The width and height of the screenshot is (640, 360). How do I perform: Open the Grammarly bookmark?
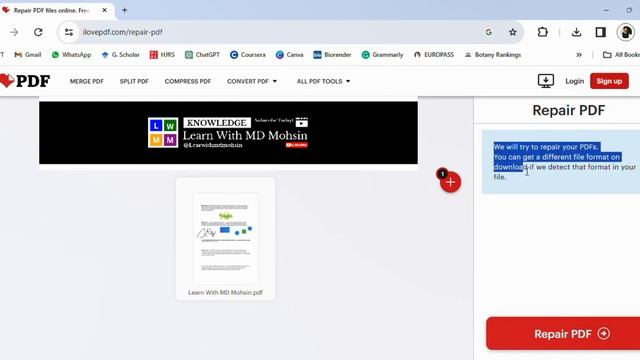[382, 55]
